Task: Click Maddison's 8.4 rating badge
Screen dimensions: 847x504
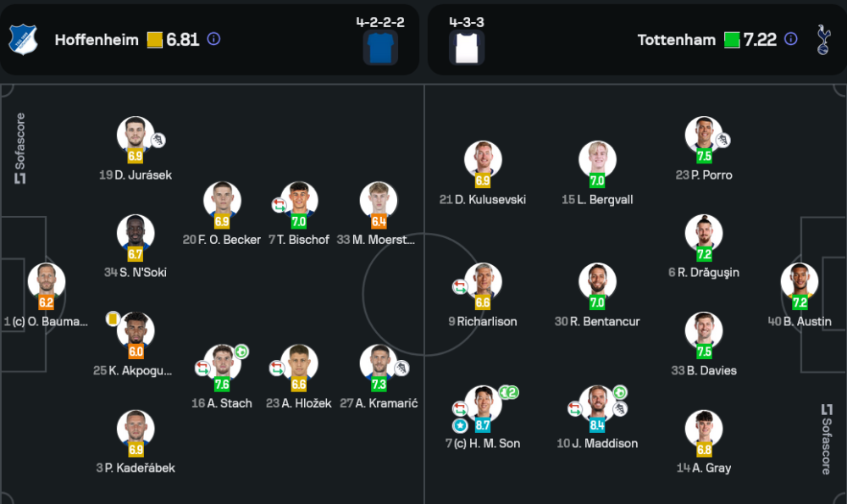Action: point(597,425)
